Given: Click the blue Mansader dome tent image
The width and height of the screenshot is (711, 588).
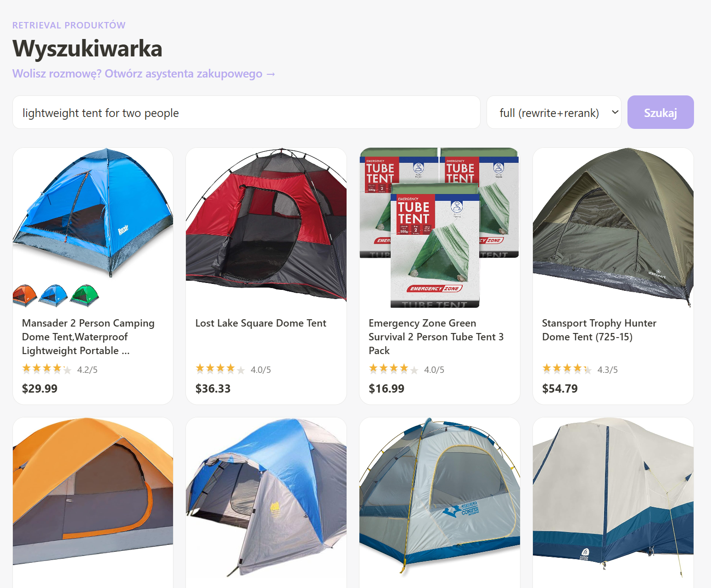Looking at the screenshot, I should (x=93, y=212).
